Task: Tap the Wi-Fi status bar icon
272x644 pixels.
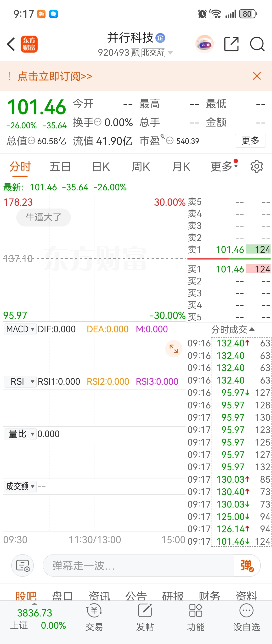Action: 215,14
